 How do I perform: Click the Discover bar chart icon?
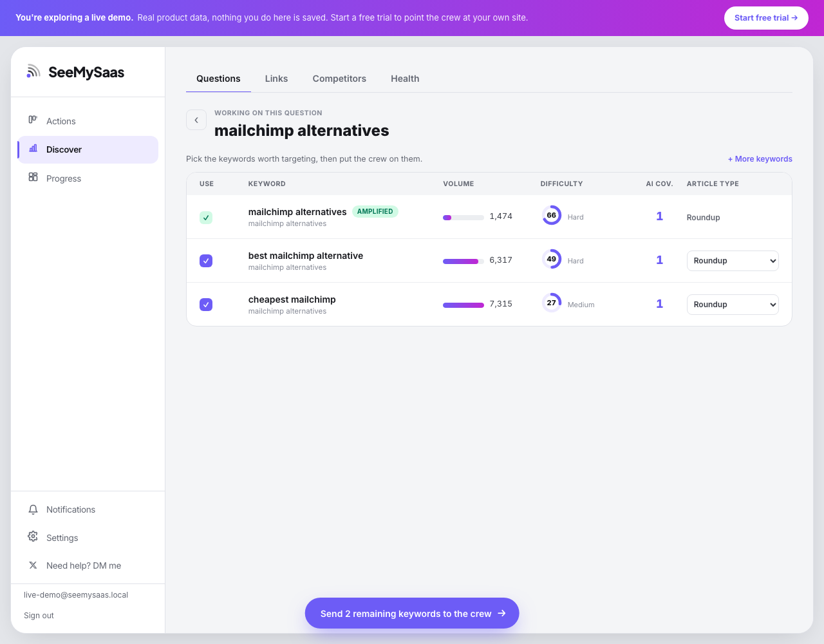(33, 148)
